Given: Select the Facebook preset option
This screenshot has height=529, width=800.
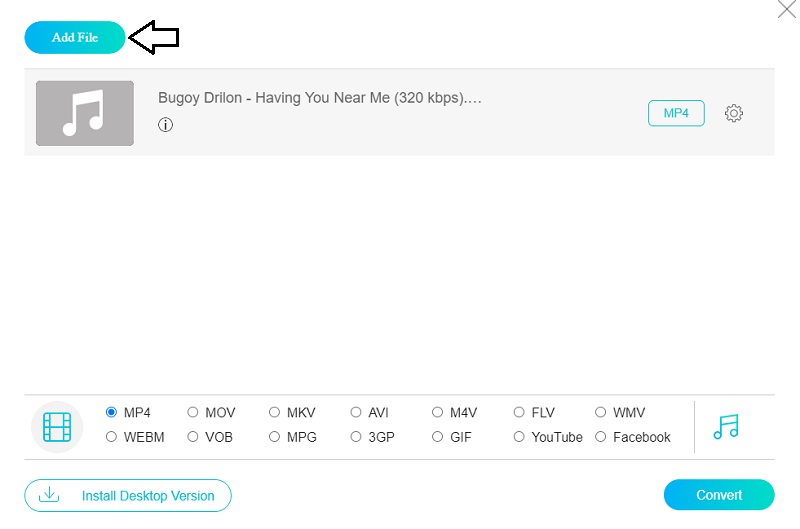Looking at the screenshot, I should [x=601, y=437].
